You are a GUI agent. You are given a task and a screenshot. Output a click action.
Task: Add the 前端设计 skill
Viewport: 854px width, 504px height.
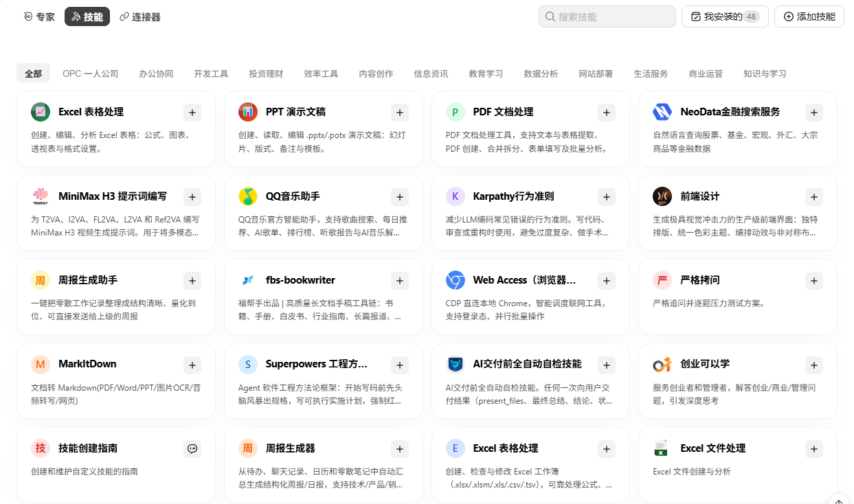coord(814,197)
